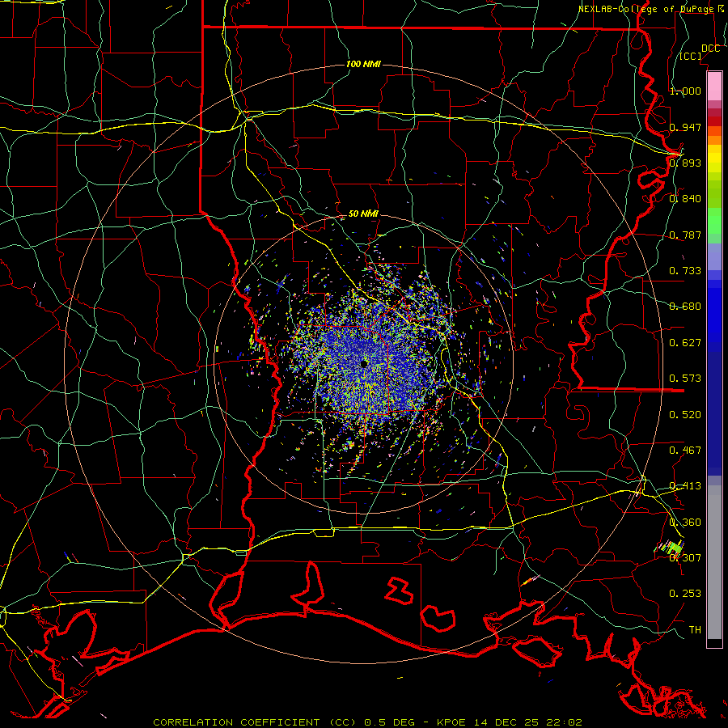Image resolution: width=728 pixels, height=728 pixels.
Task: Click the 0.360 scale value
Action: click(685, 523)
